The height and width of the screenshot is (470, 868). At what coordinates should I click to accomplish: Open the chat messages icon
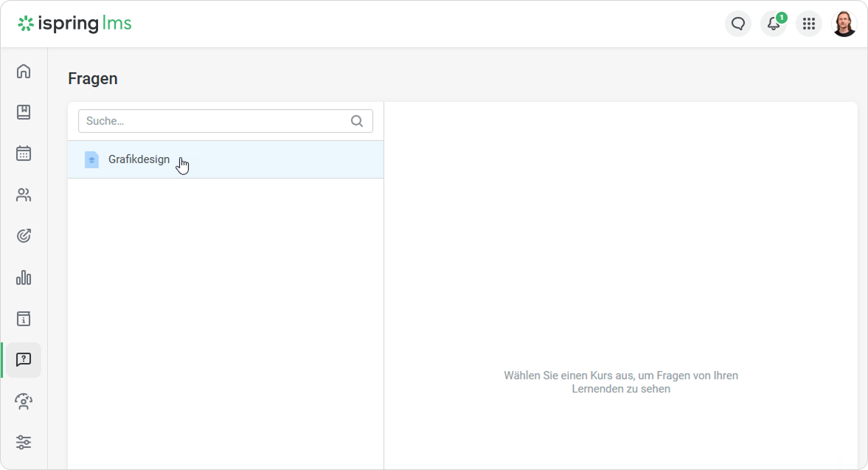tap(737, 24)
